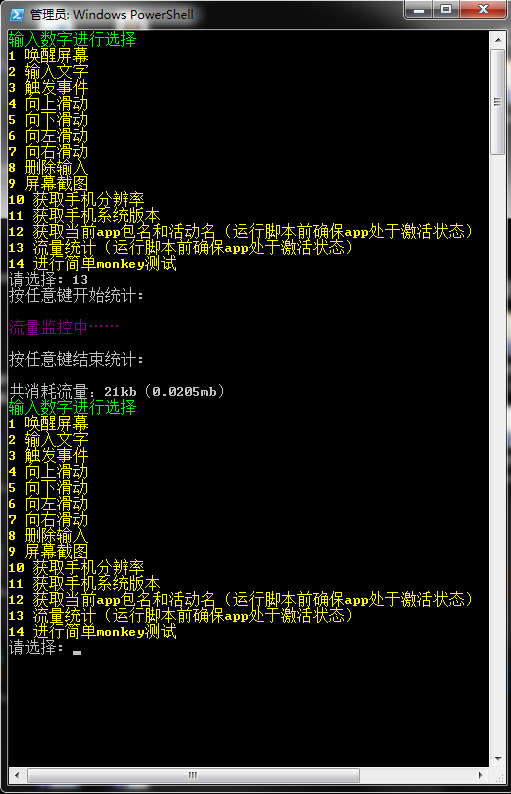Click the first 1 唤醒屏幕 menu line
Screen dimensions: 511x794
tap(49, 56)
